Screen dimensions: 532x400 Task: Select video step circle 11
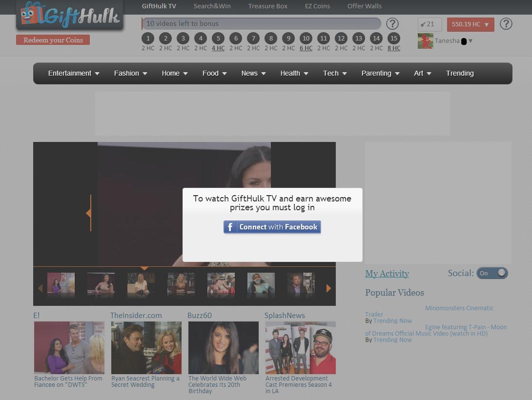tap(324, 39)
